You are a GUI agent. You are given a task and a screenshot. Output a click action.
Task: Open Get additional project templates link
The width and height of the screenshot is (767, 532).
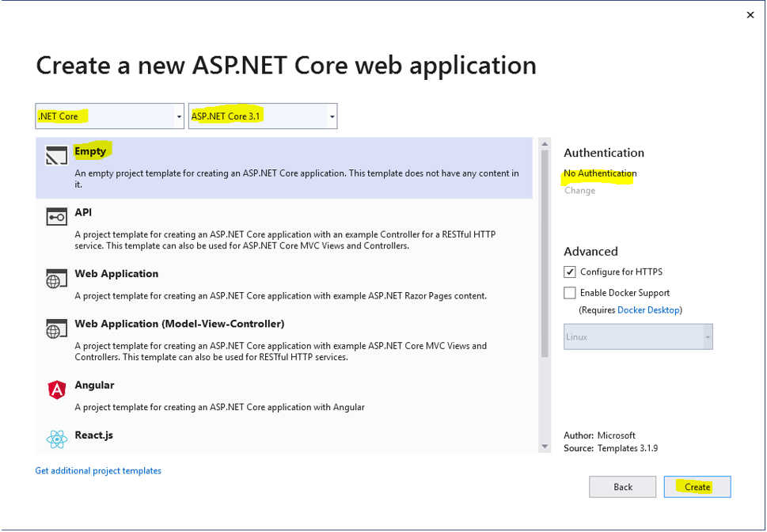pos(98,471)
